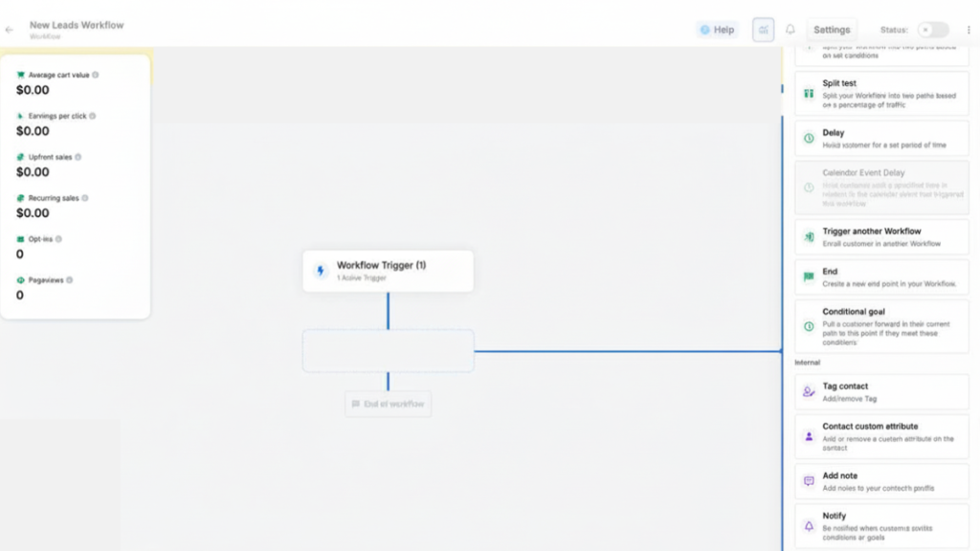Click the back arrow beside New Leads Workflow
This screenshot has height=551, width=980.
click(x=10, y=30)
